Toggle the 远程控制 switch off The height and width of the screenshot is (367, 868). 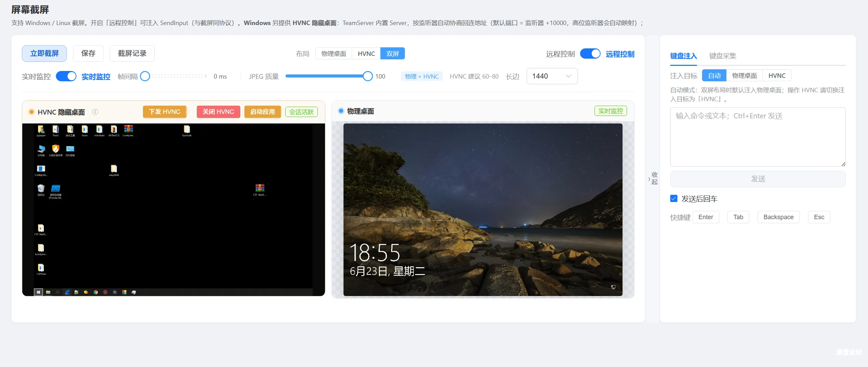pos(590,54)
